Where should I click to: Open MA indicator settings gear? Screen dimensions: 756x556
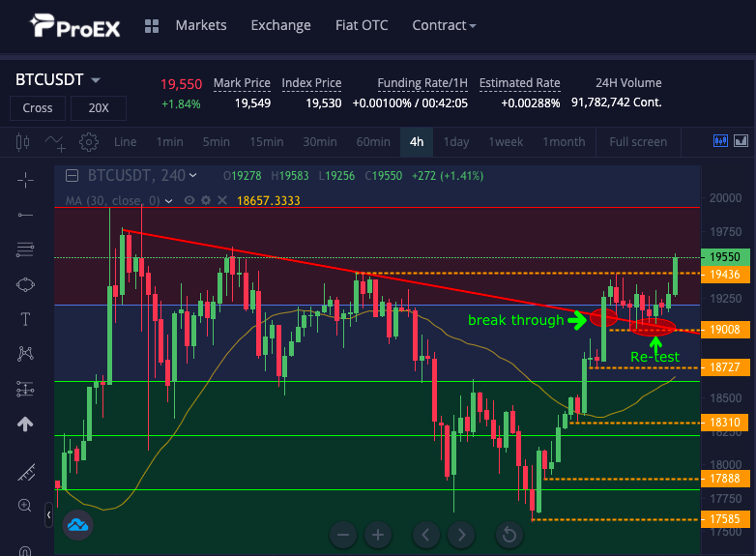click(206, 200)
